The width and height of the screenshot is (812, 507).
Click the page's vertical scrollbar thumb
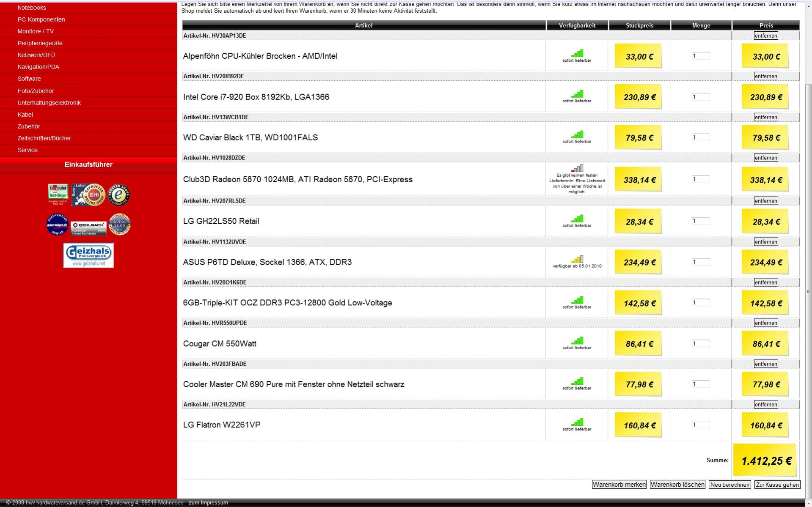808,292
